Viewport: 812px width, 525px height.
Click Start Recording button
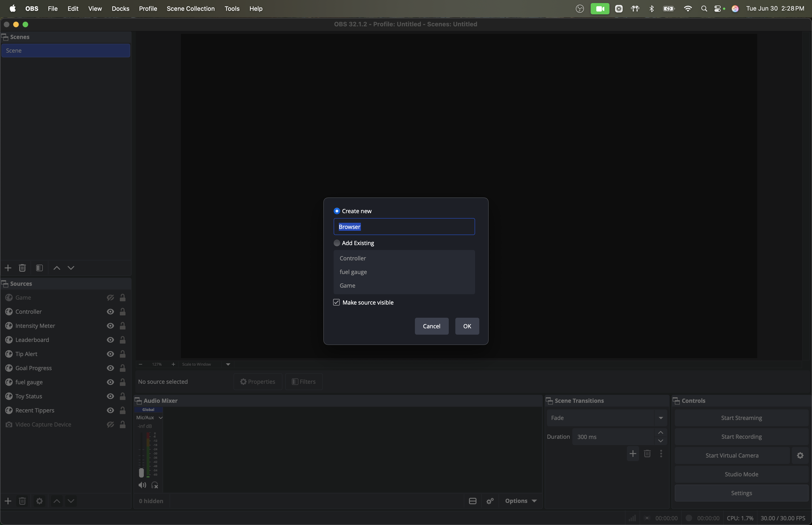742,437
